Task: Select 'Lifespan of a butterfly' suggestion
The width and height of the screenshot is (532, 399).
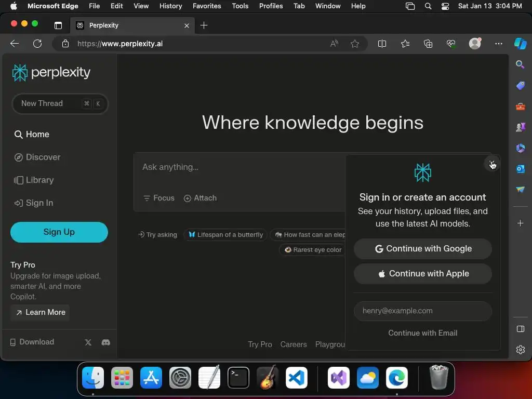Action: pos(225,235)
